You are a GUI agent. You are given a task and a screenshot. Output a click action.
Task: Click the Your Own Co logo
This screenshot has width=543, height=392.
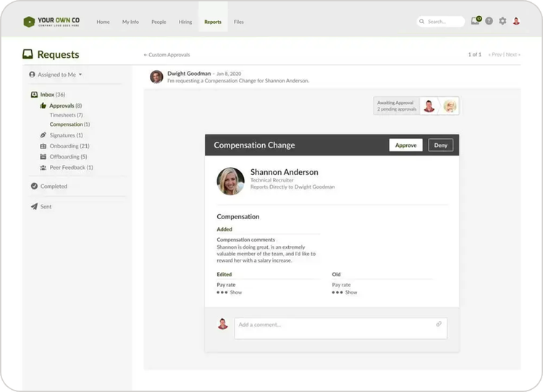pyautogui.click(x=51, y=22)
